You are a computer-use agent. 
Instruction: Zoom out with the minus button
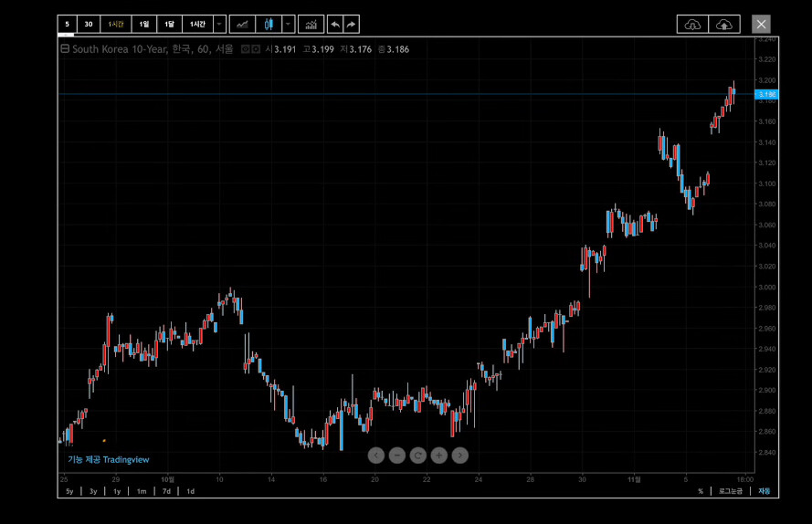pos(397,456)
